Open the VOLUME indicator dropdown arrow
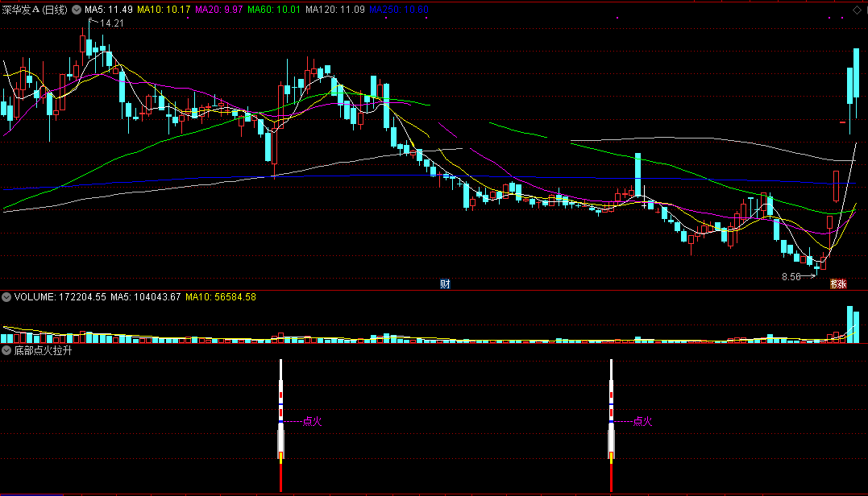Viewport: 868px width, 496px height. pyautogui.click(x=6, y=297)
